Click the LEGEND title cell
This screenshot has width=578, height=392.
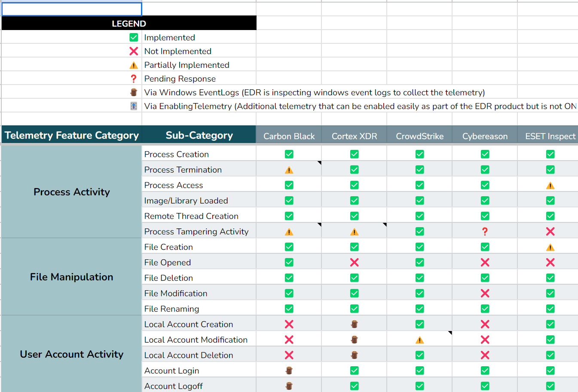click(129, 23)
